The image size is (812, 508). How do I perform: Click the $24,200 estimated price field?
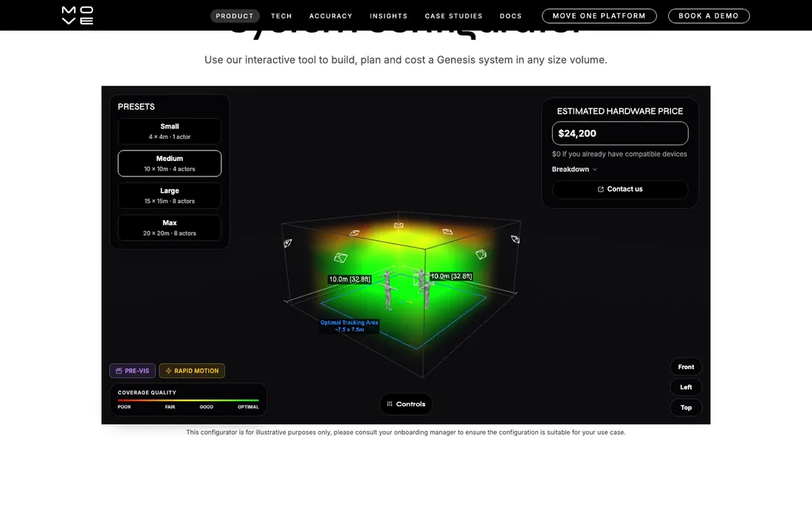click(x=620, y=133)
